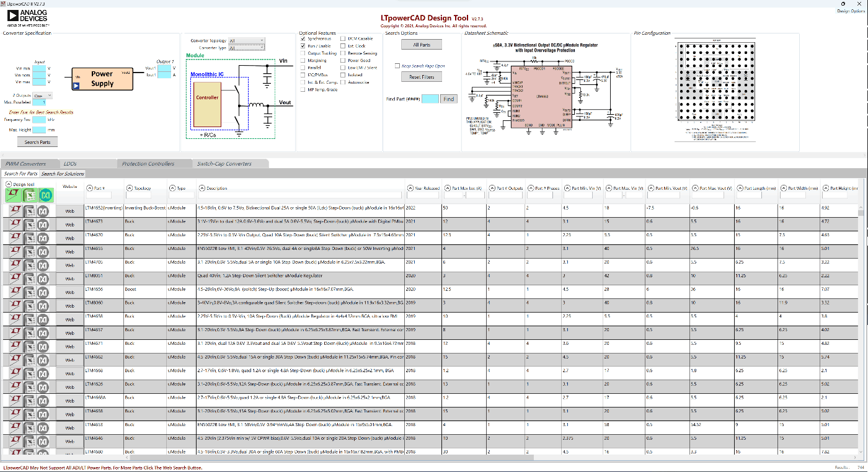Click the Find Part number input field
868x472 pixels.
430,99
